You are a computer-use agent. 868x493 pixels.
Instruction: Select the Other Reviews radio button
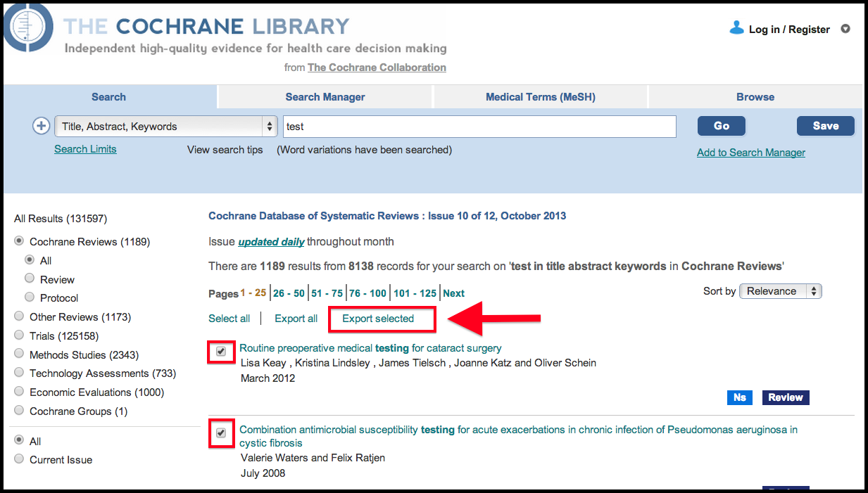click(x=19, y=316)
